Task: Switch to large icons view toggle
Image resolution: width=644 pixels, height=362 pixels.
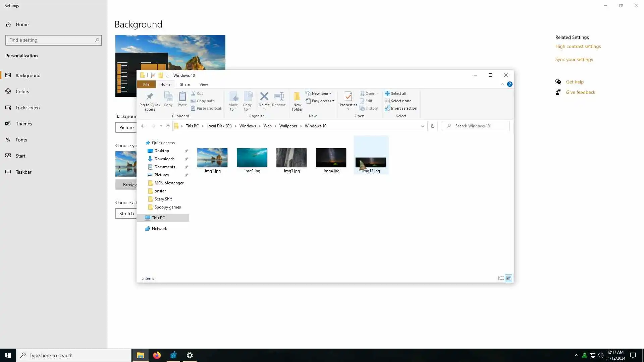Action: click(508, 278)
